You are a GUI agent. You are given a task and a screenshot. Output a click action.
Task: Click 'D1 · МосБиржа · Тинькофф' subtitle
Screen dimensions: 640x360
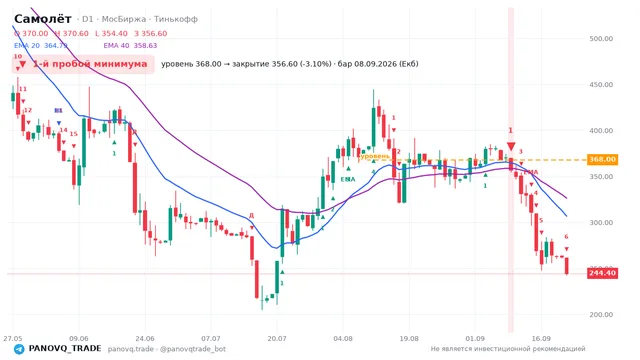pyautogui.click(x=140, y=19)
